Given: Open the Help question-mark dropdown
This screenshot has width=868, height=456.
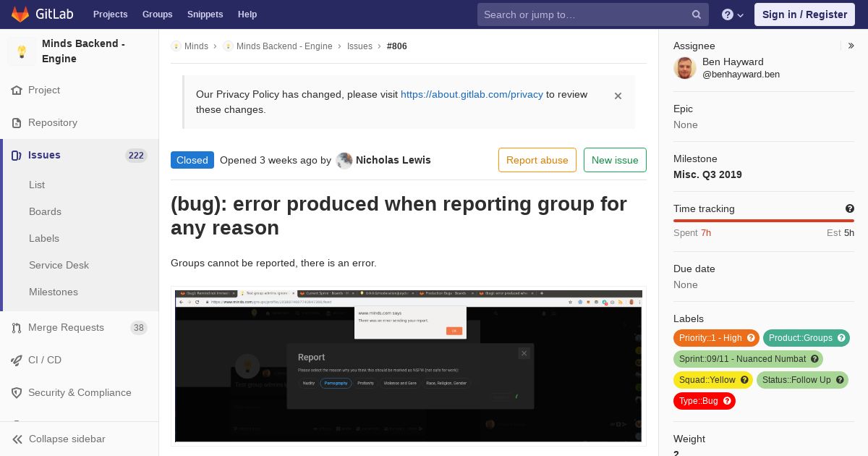Looking at the screenshot, I should click(733, 14).
